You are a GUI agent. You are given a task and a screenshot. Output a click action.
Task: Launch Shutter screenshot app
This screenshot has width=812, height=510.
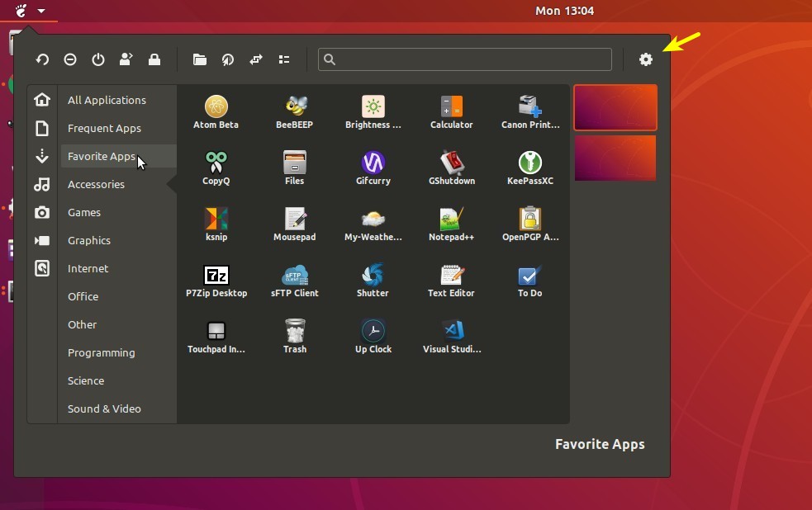(x=373, y=281)
